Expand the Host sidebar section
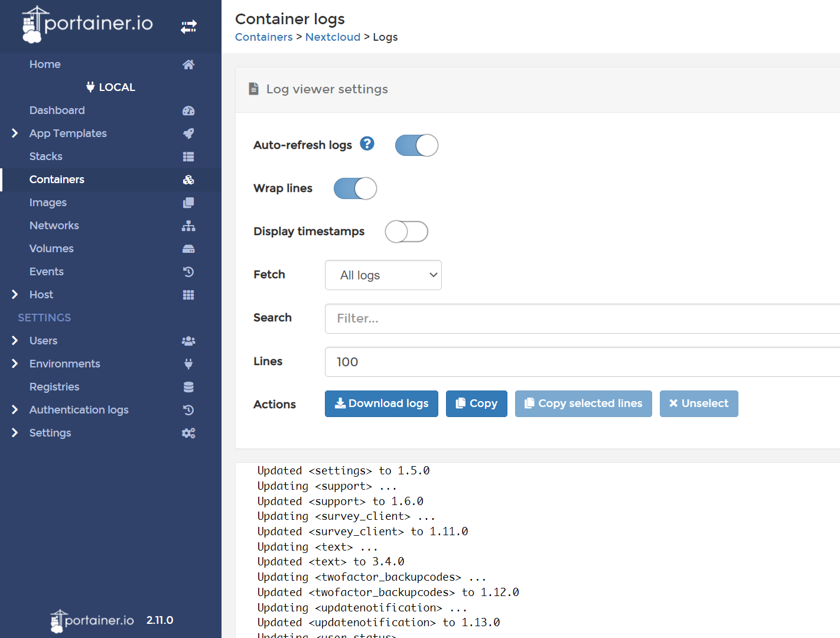 click(x=15, y=295)
